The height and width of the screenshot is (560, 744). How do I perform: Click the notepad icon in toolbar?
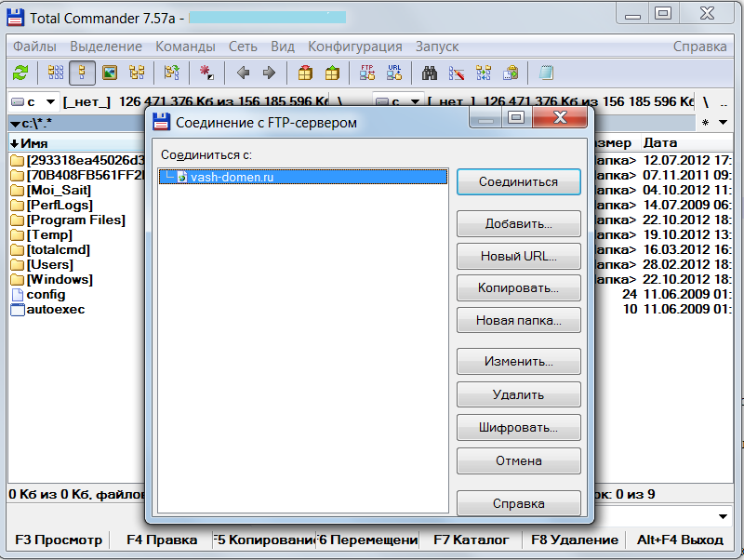[x=547, y=73]
